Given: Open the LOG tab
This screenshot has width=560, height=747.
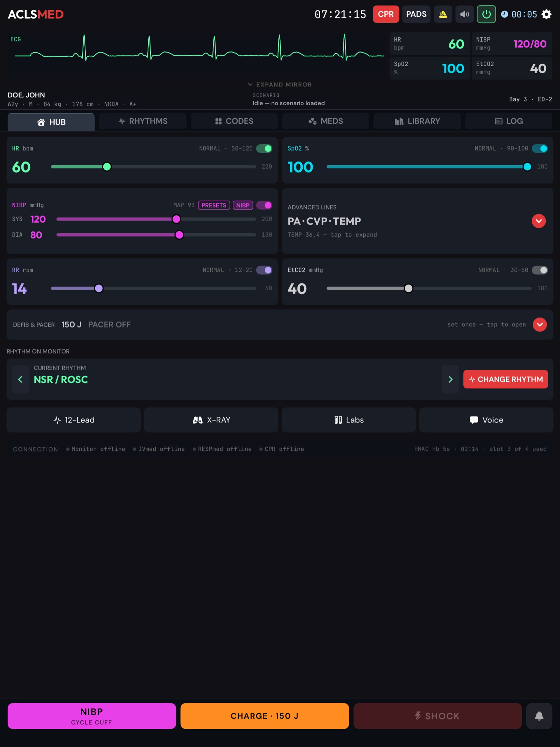Looking at the screenshot, I should (509, 121).
